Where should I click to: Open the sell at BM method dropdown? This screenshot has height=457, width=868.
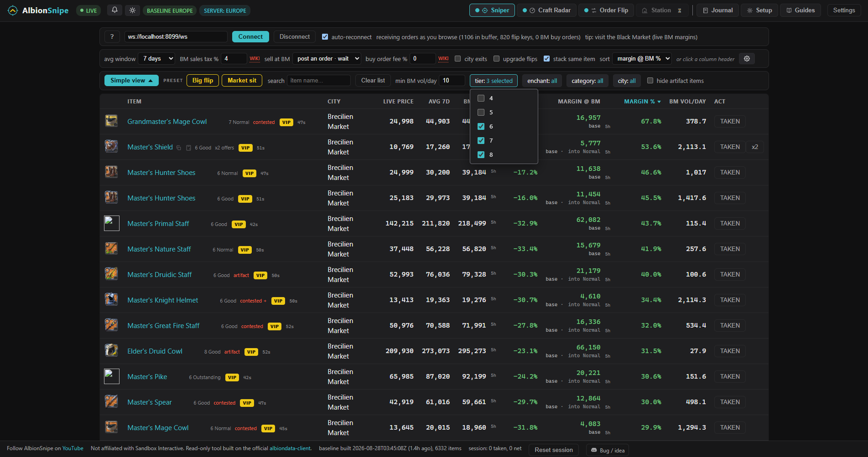pos(327,59)
